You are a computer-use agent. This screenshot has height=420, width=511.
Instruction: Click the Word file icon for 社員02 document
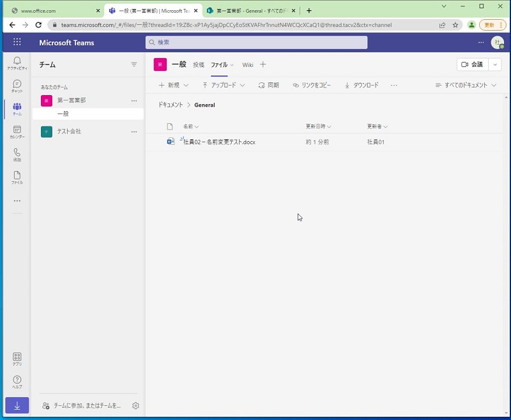point(171,141)
